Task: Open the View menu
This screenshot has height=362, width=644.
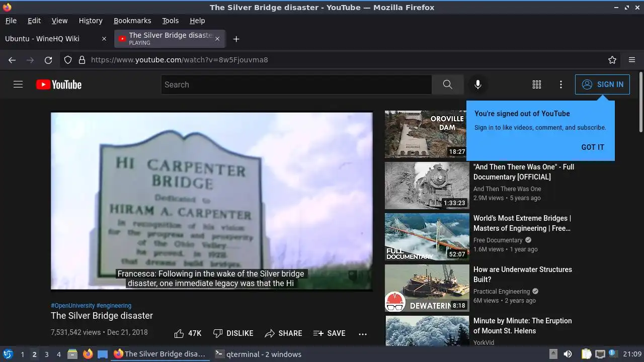Action: [59, 21]
